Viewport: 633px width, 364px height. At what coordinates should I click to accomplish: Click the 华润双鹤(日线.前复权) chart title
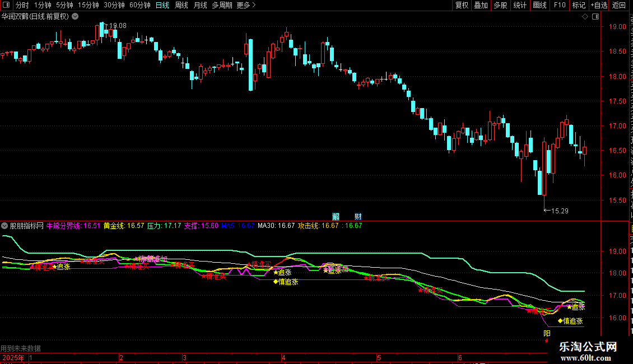click(x=35, y=17)
